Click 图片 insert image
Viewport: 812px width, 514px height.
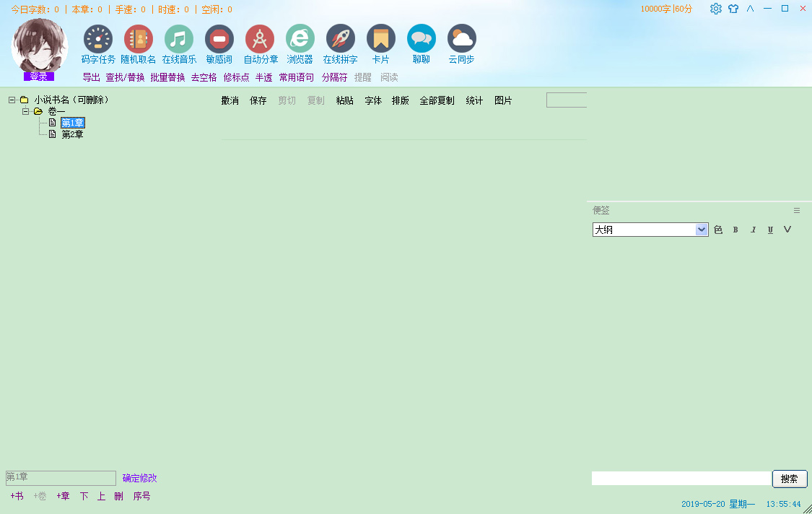point(503,100)
